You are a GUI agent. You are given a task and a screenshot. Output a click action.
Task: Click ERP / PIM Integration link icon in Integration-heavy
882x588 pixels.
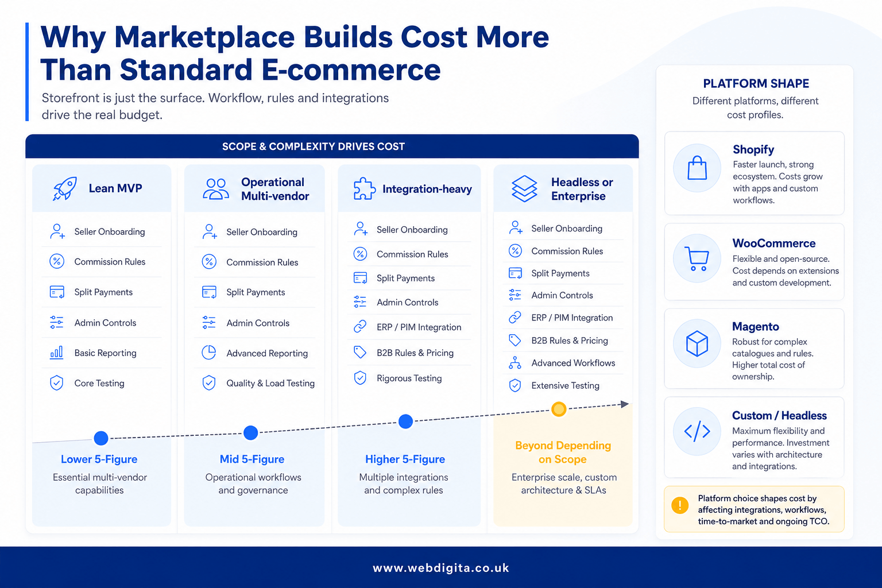[360, 327]
